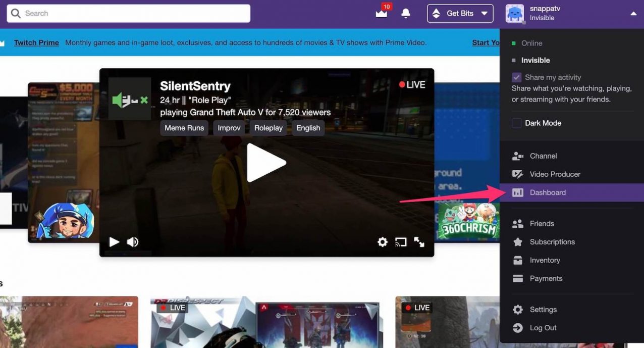
Task: Click the Friends people icon
Action: [518, 224]
